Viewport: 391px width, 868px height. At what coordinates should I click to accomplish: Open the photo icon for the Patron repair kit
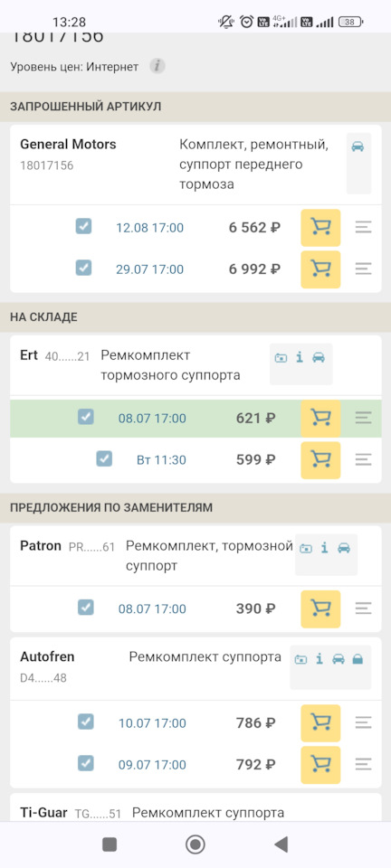click(306, 548)
